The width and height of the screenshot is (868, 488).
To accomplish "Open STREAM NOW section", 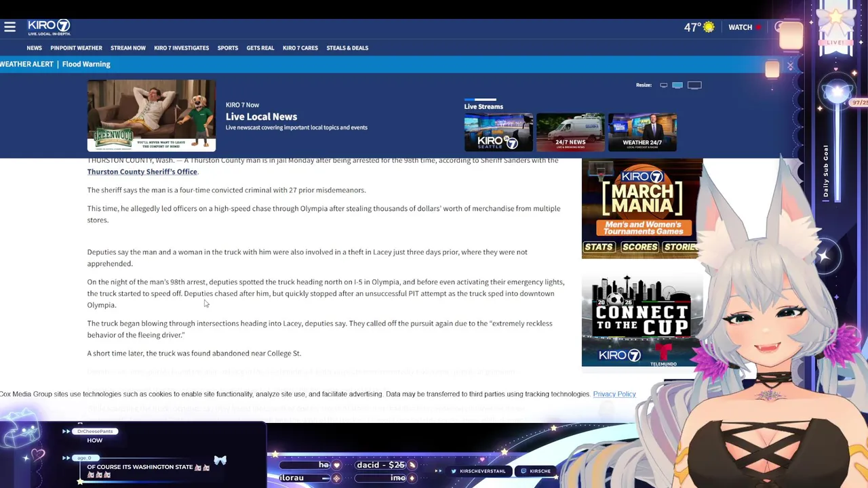I will [128, 48].
